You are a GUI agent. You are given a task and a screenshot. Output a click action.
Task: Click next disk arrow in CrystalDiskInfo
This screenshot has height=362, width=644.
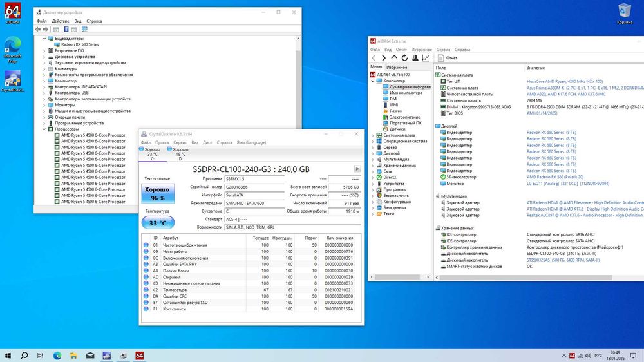point(357,169)
